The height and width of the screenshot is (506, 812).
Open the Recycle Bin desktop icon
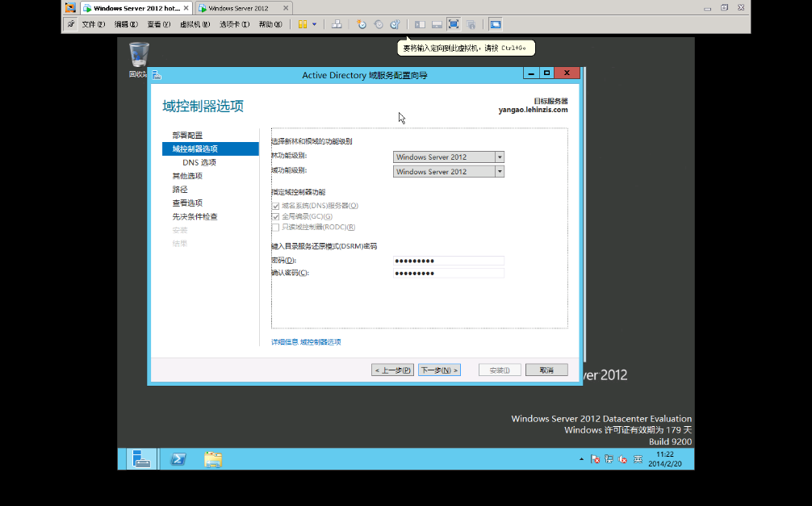(x=138, y=60)
